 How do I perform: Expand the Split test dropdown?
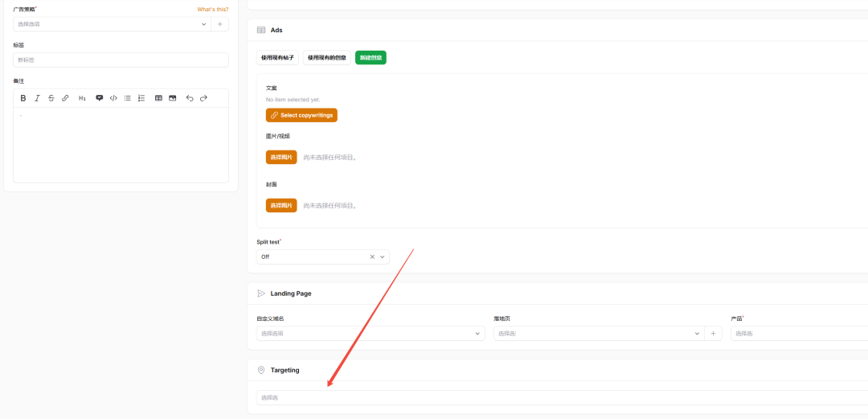pos(383,257)
